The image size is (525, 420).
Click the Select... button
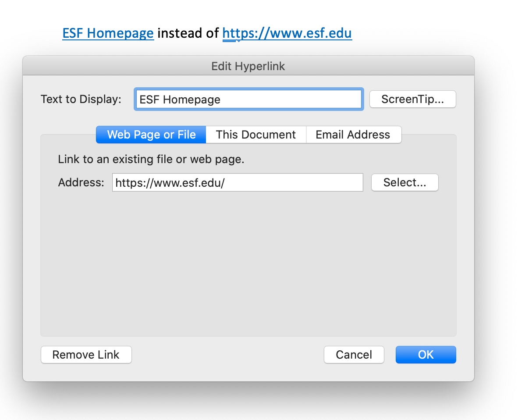(405, 182)
